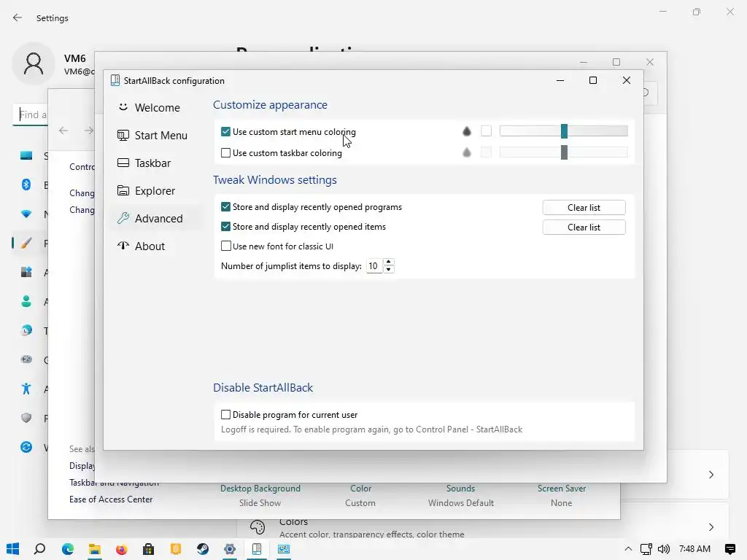Select the Network wifi icon in Settings sidebar

[x=26, y=214]
